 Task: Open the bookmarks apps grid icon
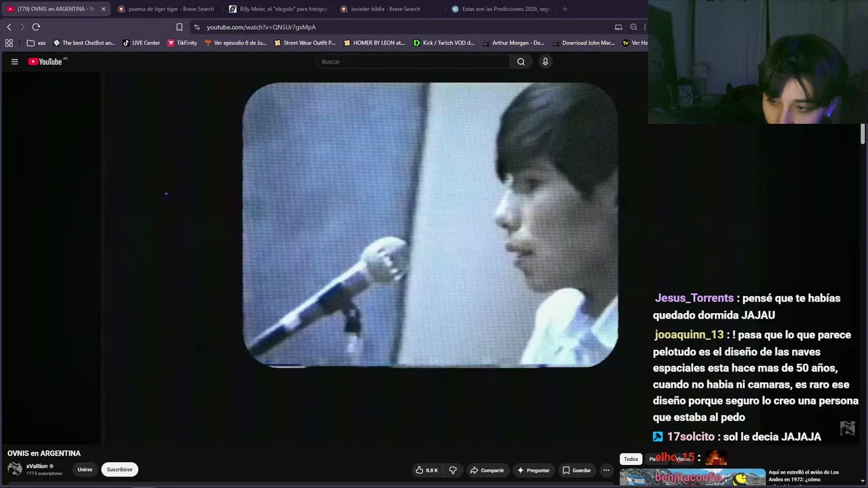tap(9, 43)
